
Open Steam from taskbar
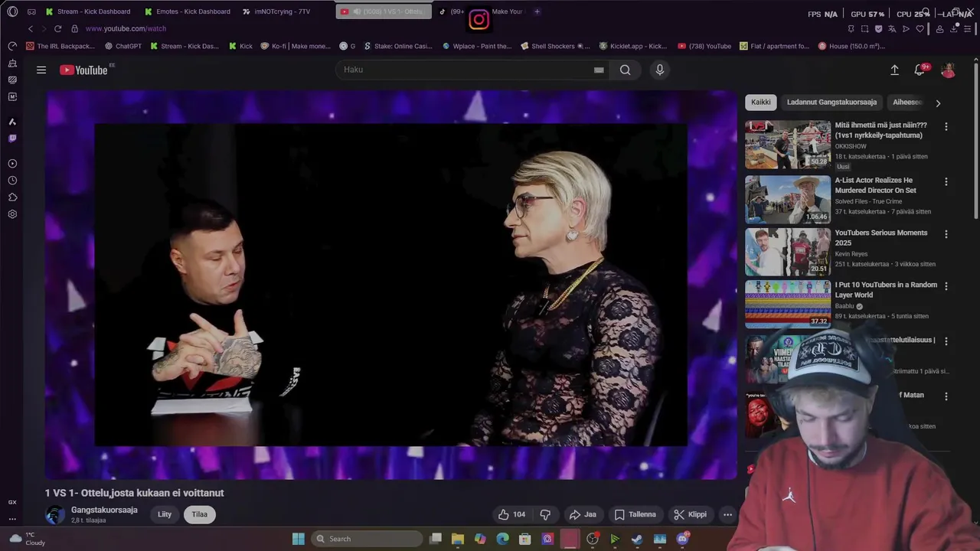click(637, 539)
